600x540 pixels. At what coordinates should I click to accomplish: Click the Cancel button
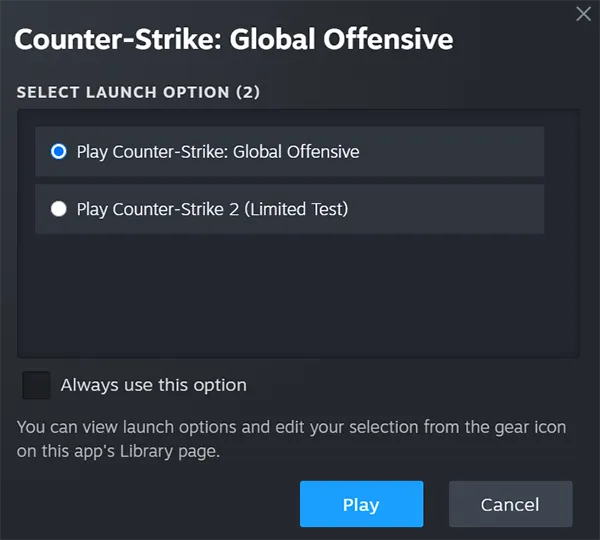point(510,504)
